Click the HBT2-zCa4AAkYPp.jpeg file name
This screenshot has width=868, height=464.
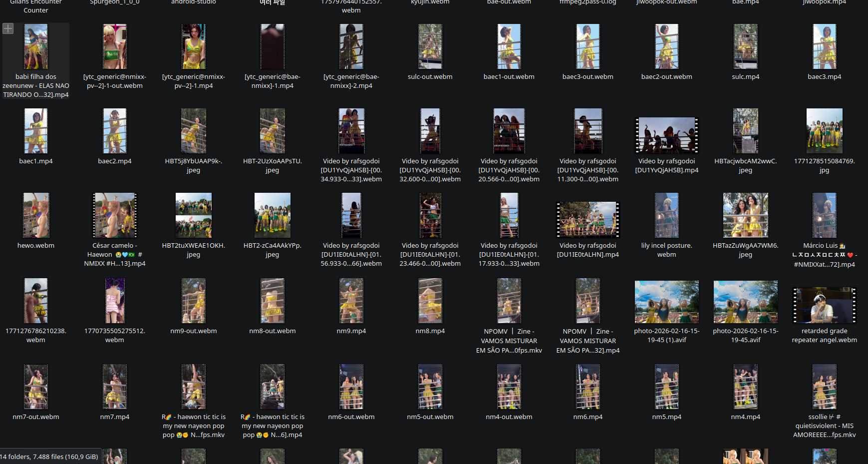click(x=273, y=250)
